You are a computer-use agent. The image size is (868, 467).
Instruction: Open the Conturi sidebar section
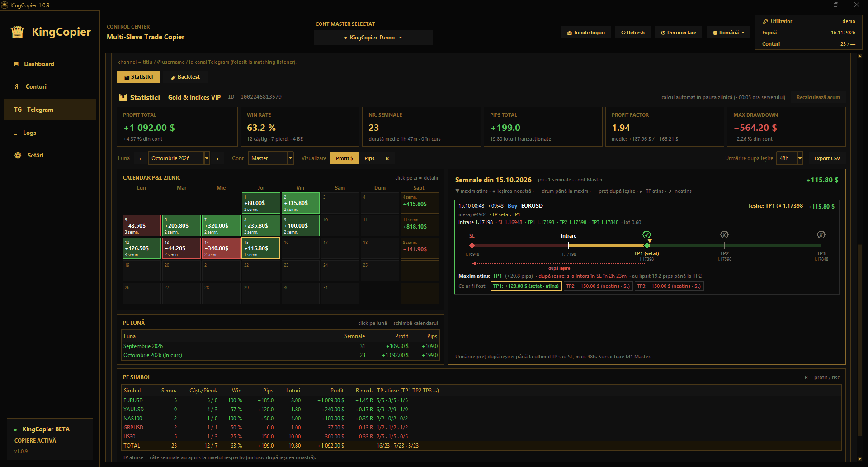tap(50, 86)
